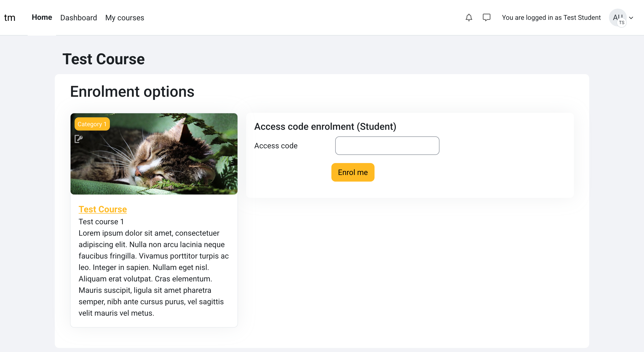Expand the user menu chevron
The image size is (644, 352).
(631, 18)
